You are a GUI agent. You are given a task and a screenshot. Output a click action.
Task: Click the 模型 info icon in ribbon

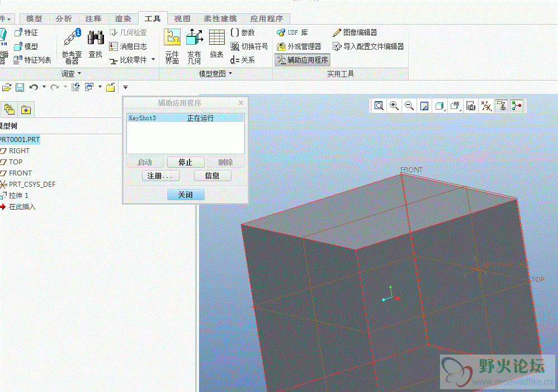26,46
